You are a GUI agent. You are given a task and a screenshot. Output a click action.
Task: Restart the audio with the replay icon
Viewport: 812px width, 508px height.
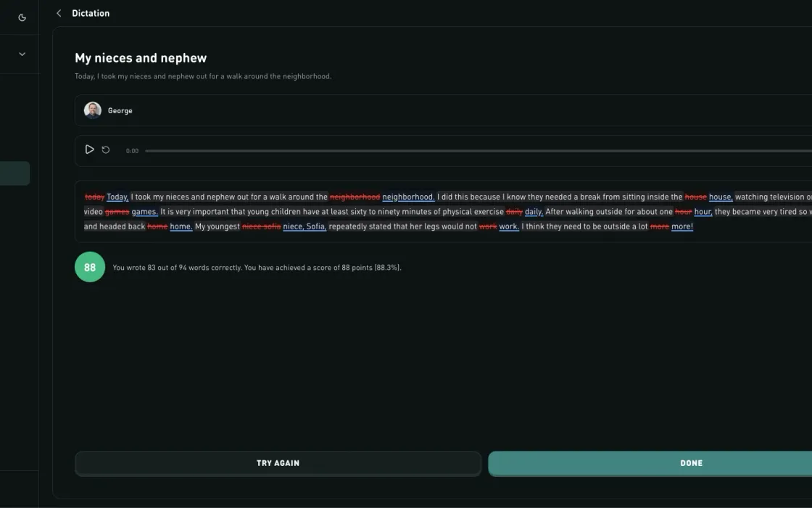pyautogui.click(x=106, y=149)
